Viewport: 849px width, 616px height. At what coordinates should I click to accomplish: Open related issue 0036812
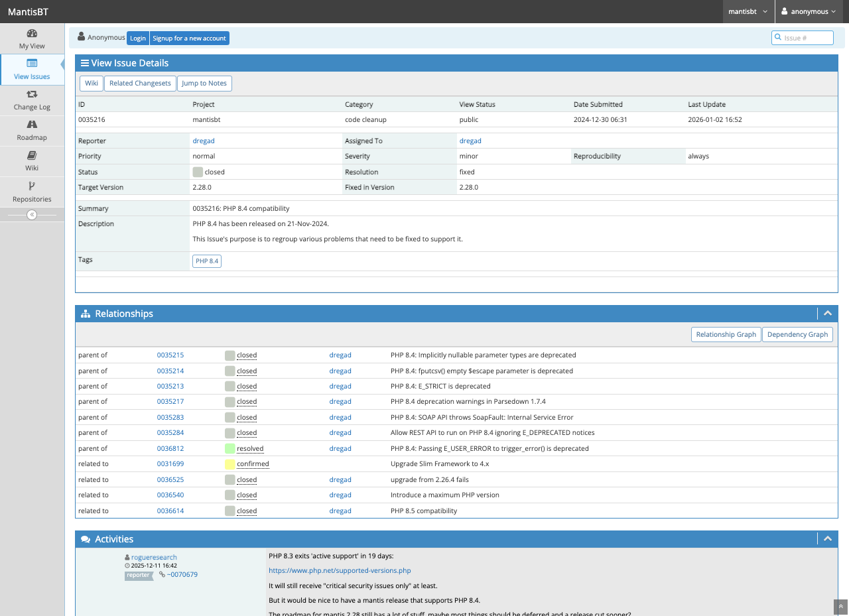click(x=170, y=449)
